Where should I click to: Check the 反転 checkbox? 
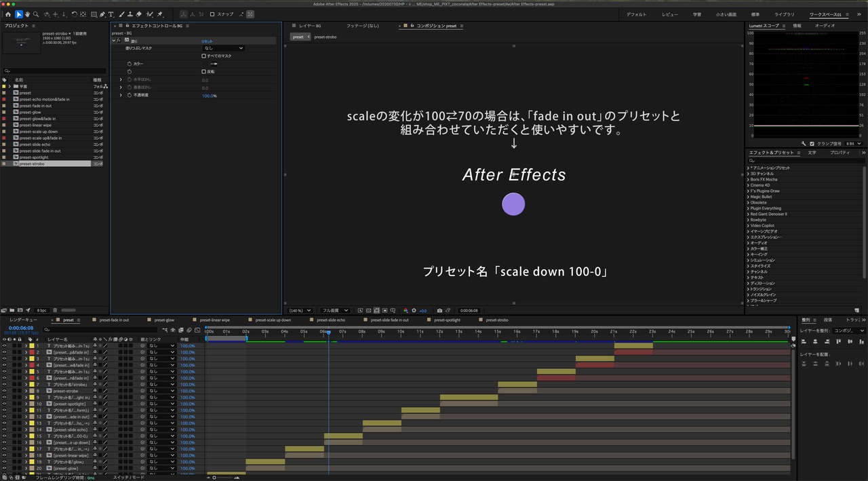pyautogui.click(x=203, y=71)
